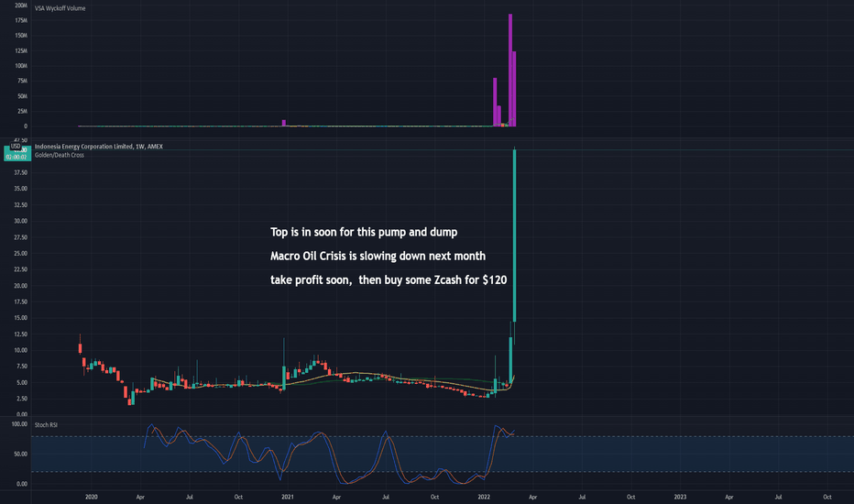
Task: Click the small purple volume bar near 2021
Action: [x=284, y=123]
